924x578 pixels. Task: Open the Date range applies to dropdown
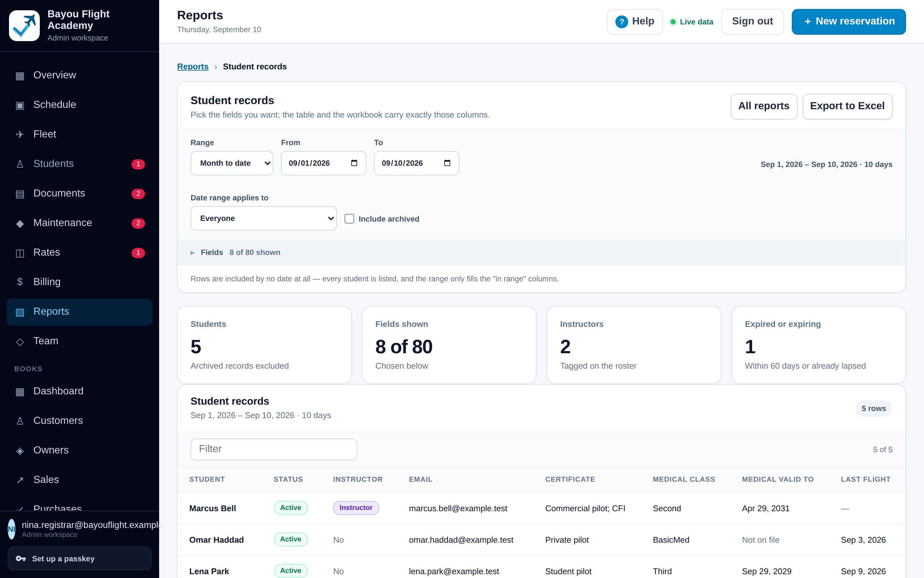(263, 218)
